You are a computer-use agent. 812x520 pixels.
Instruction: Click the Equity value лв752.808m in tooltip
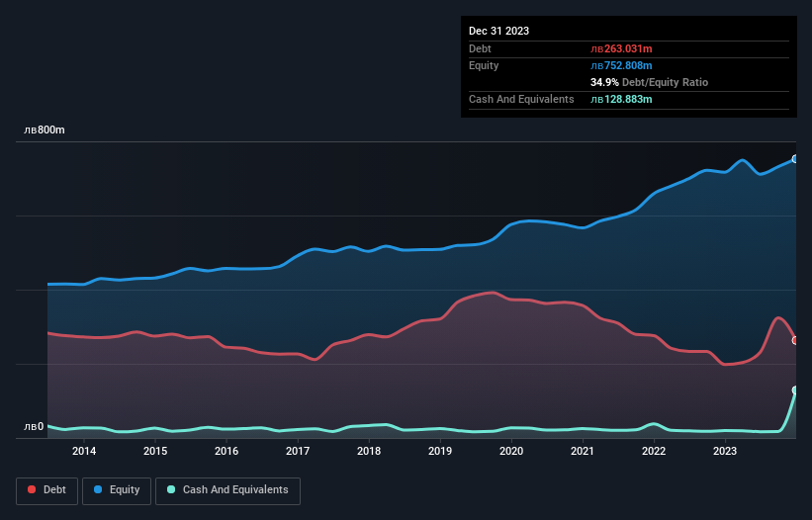click(621, 65)
